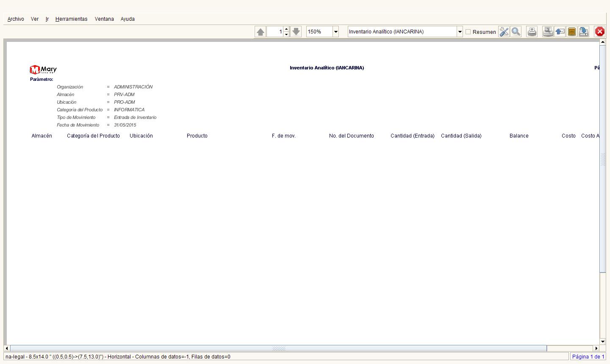Click the PRO-ADM ubicación value
This screenshot has width=610, height=364.
[x=125, y=102]
